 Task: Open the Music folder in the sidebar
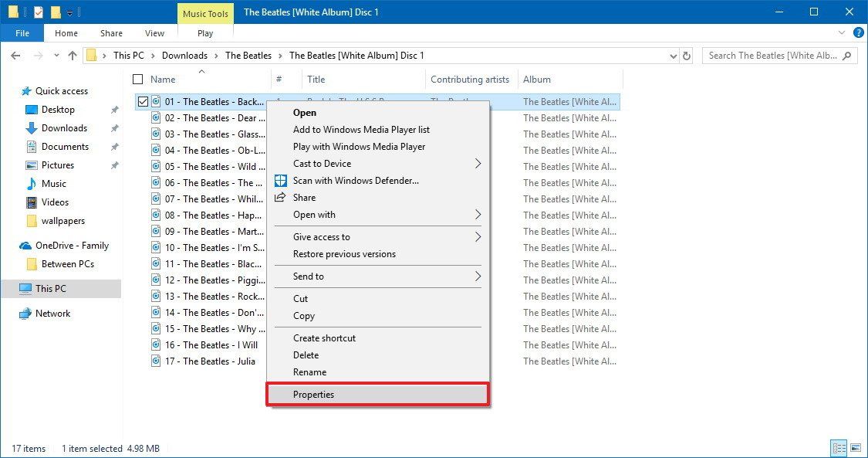click(x=56, y=184)
